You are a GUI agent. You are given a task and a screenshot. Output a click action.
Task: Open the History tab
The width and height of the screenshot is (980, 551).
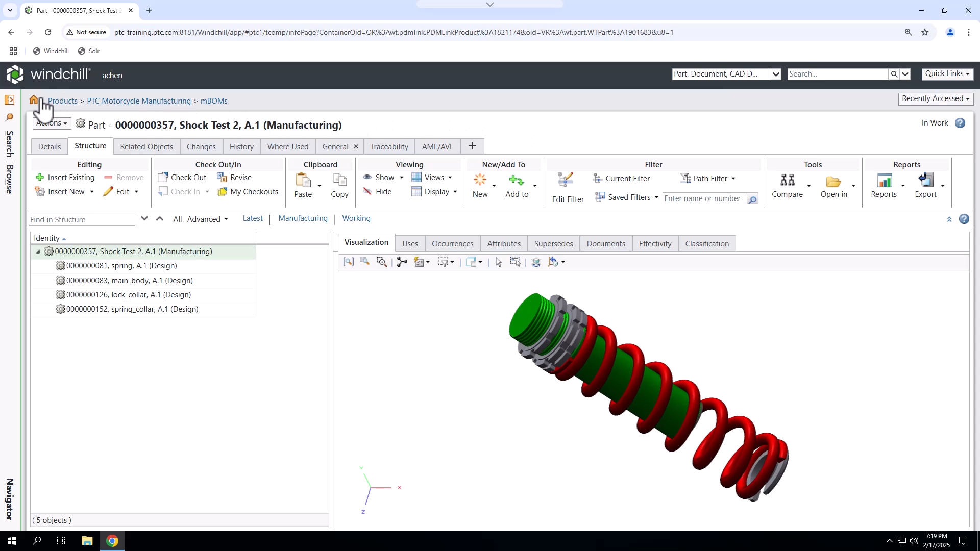(x=241, y=146)
